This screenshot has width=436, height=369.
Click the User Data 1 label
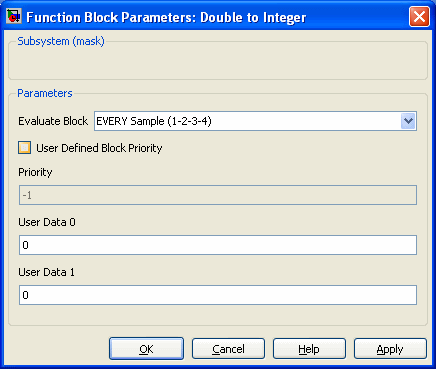coord(46,272)
